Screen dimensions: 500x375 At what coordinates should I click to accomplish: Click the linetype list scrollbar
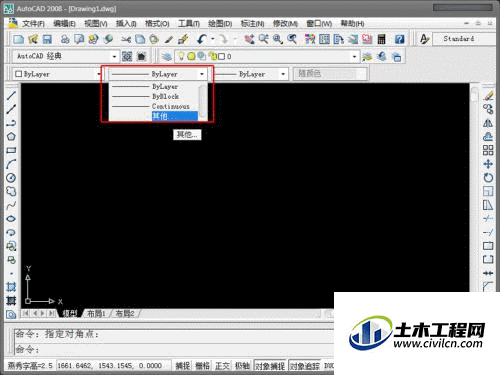pyautogui.click(x=203, y=102)
